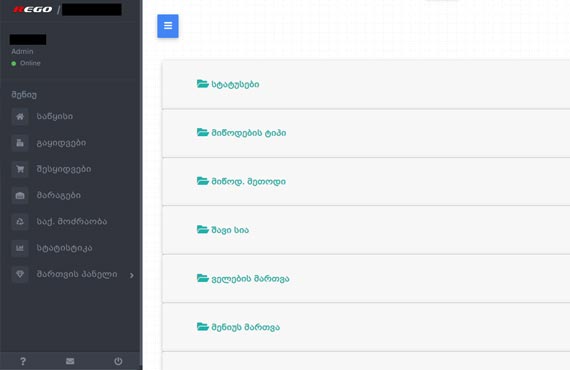Click the chart icon for სტატისტიკა
The width and height of the screenshot is (570, 370).
pos(20,248)
